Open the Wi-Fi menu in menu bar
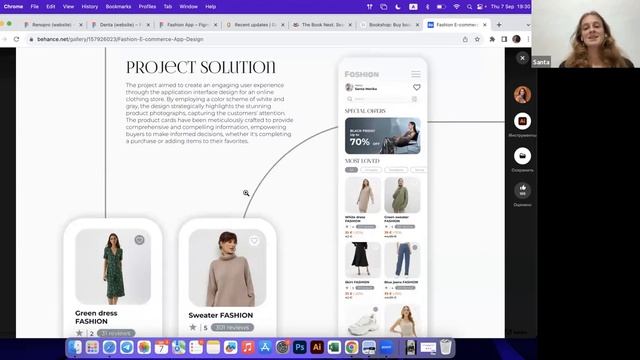 click(x=457, y=7)
